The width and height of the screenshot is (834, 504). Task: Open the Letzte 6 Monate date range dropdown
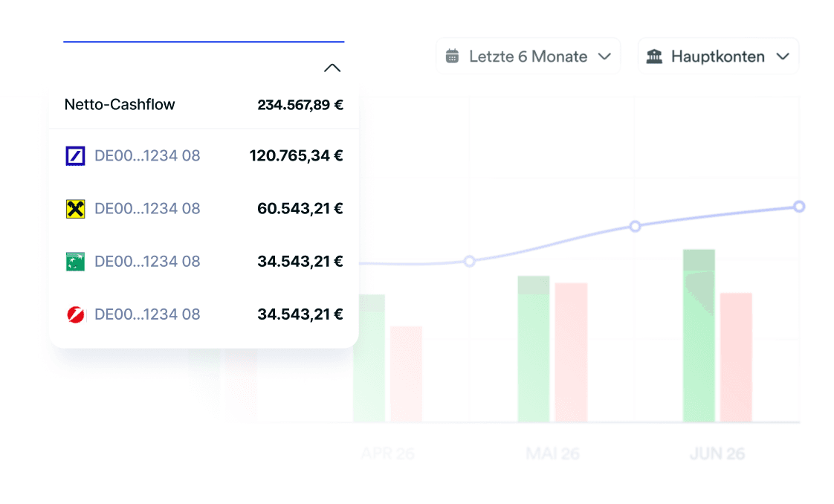tap(528, 56)
